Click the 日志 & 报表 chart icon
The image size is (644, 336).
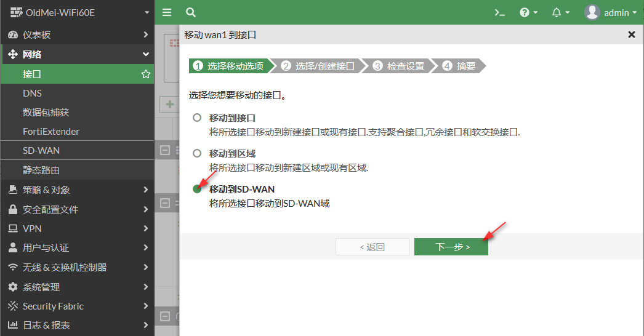pos(13,325)
